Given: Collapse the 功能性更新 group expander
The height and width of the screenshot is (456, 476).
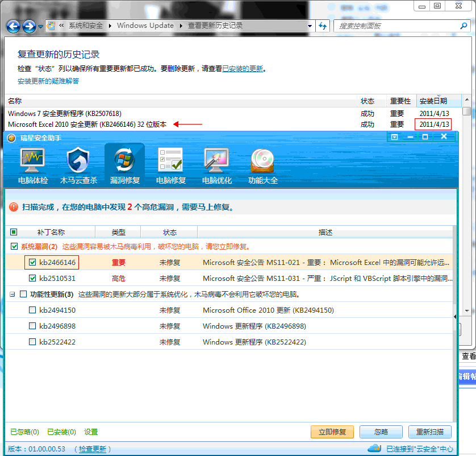Looking at the screenshot, I should (12, 294).
